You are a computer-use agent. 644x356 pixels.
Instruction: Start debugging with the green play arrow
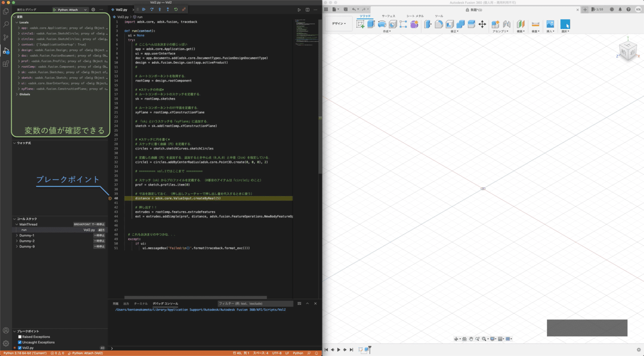(x=55, y=10)
